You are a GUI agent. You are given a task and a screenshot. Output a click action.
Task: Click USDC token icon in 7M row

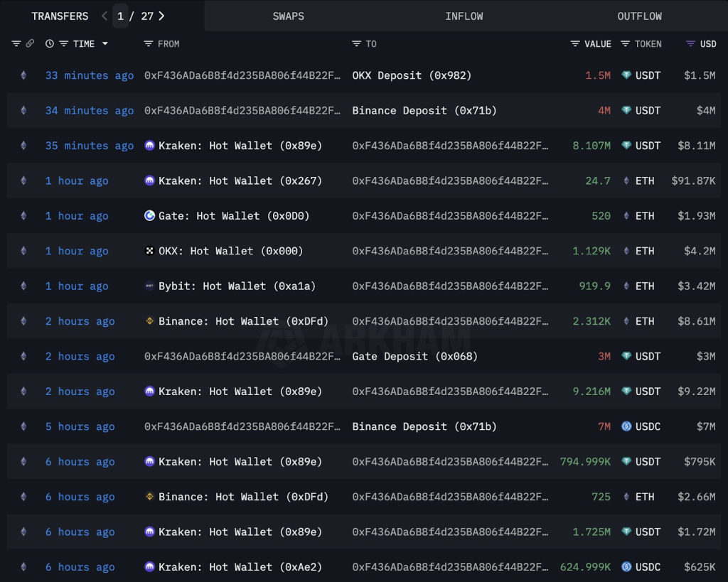626,426
